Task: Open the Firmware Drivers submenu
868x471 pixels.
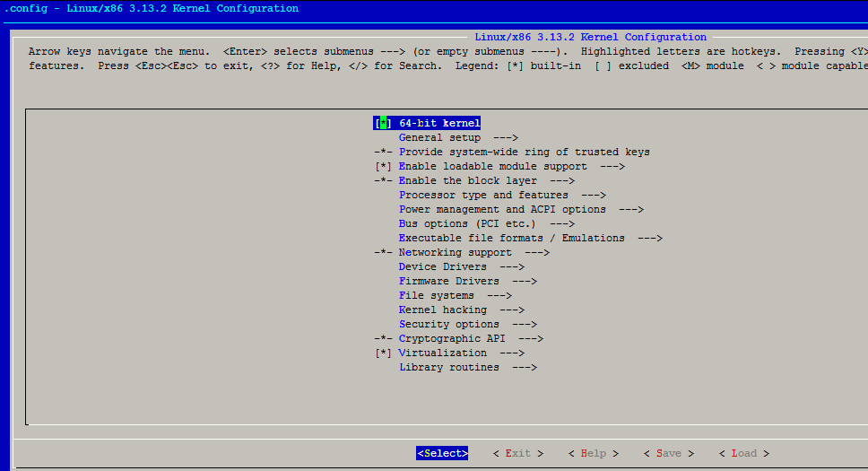Action: click(468, 281)
